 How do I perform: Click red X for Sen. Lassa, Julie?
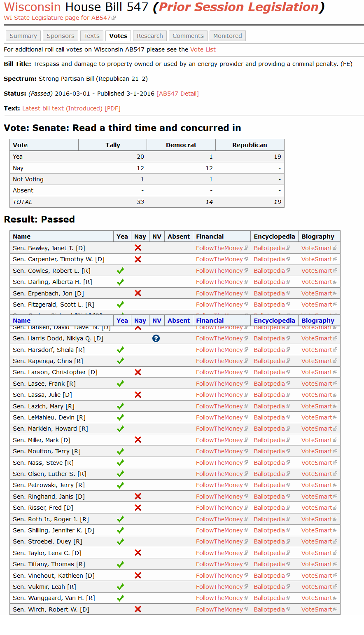138,395
